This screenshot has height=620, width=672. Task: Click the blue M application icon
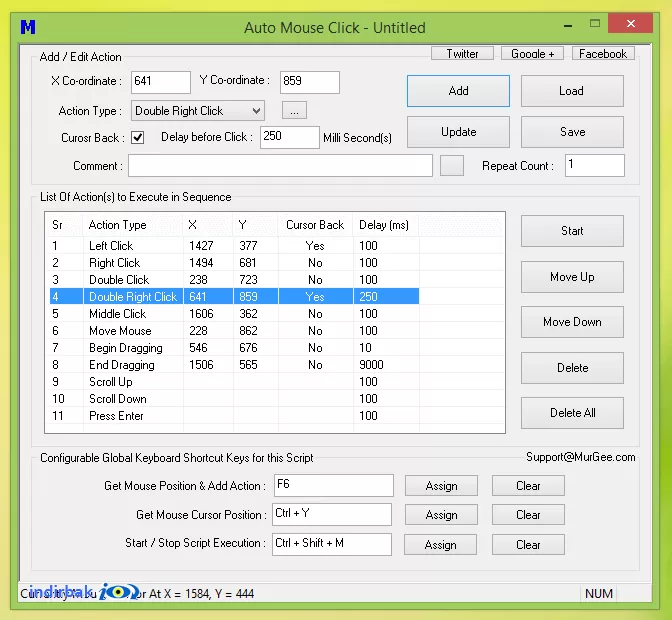(28, 27)
